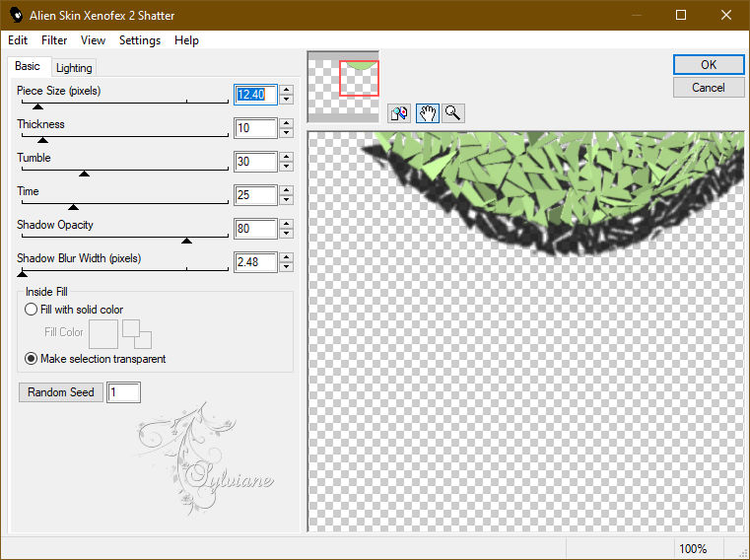Switch to the Basic tab
This screenshot has width=750, height=560.
click(28, 66)
